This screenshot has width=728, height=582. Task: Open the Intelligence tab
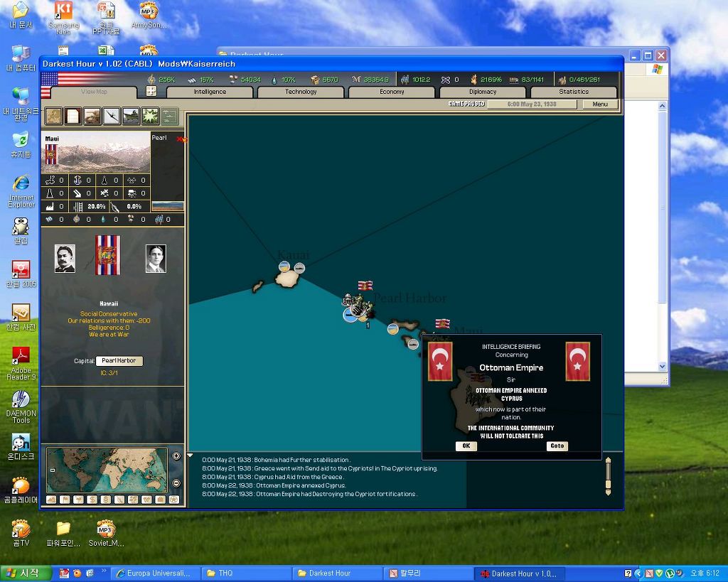pyautogui.click(x=210, y=92)
